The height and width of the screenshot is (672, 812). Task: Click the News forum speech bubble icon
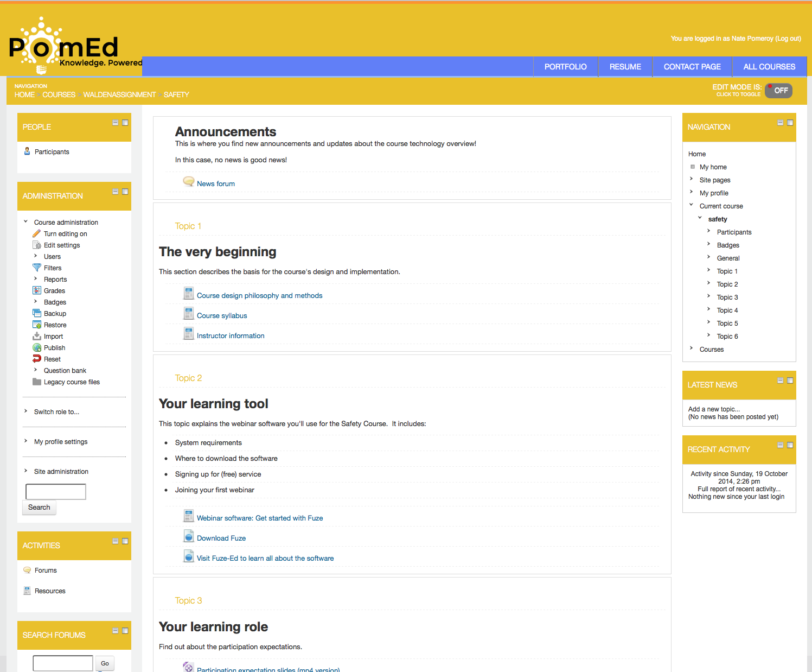[188, 182]
